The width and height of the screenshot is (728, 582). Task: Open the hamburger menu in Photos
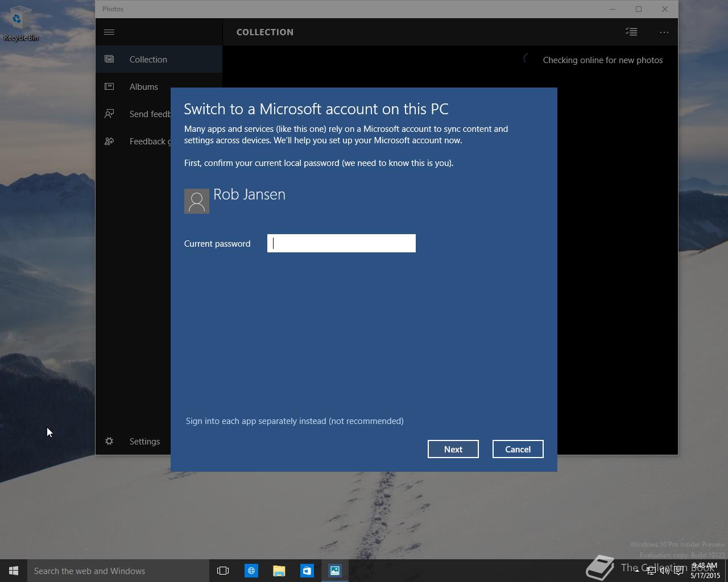[x=109, y=32]
